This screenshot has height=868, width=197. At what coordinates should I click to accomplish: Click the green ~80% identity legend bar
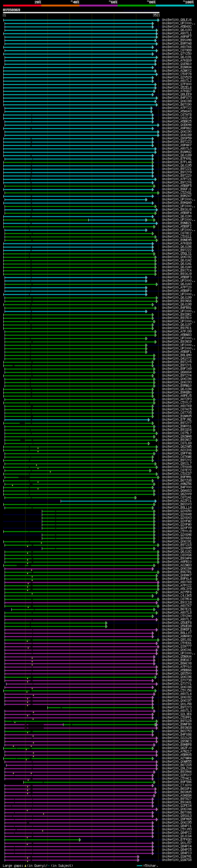pos(137,6)
